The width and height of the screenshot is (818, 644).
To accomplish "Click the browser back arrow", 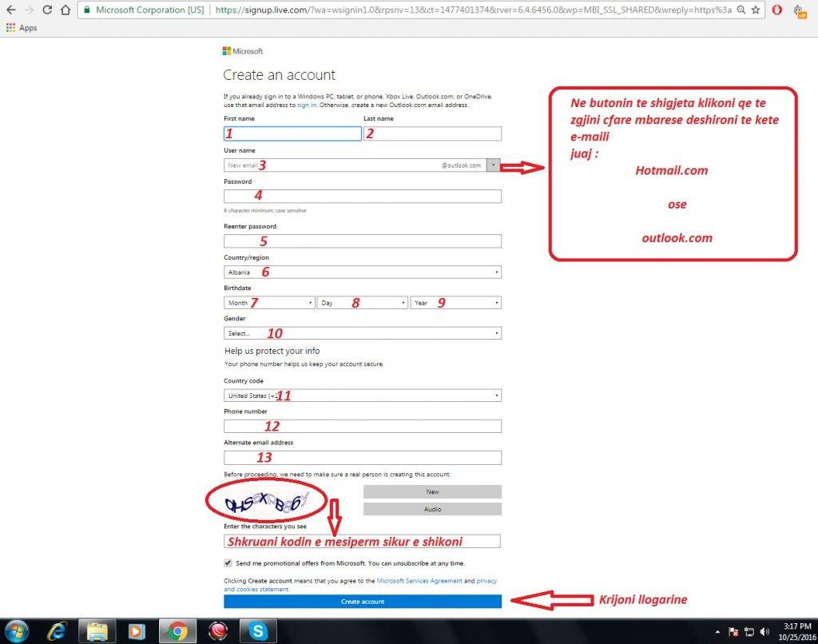I will click(x=10, y=10).
